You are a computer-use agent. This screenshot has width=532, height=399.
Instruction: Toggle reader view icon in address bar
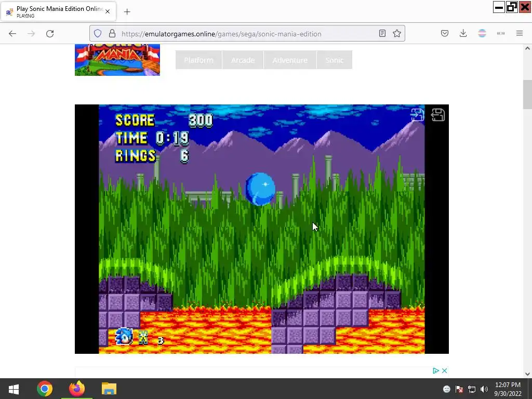[382, 33]
